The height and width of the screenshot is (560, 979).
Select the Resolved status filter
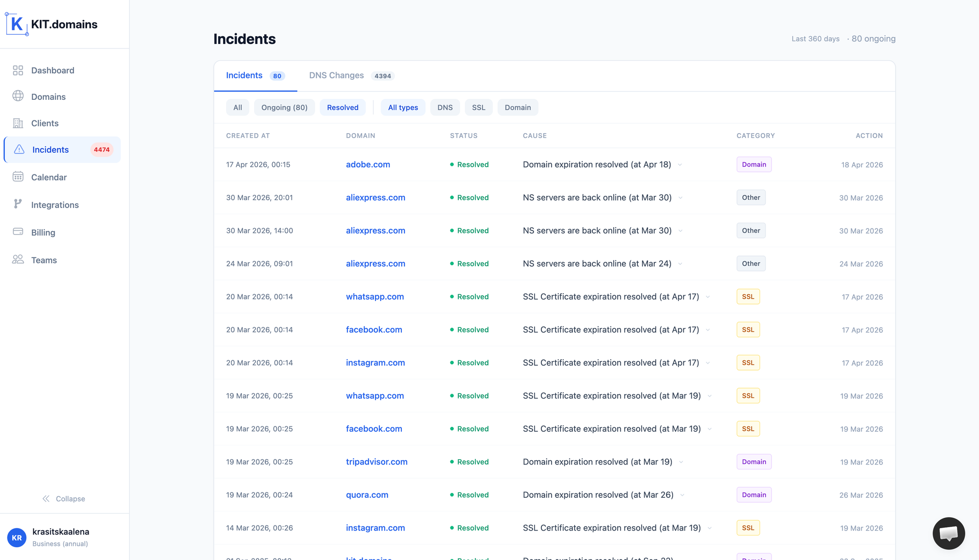pos(343,108)
